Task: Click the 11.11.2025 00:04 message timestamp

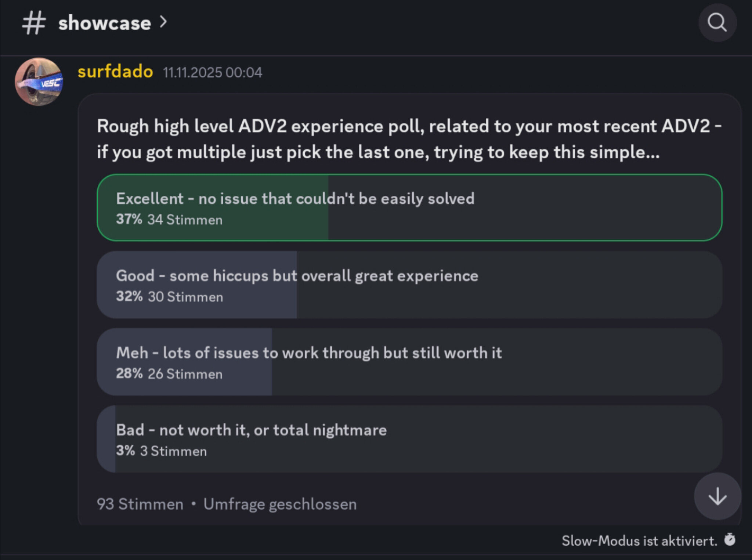Action: click(x=212, y=72)
